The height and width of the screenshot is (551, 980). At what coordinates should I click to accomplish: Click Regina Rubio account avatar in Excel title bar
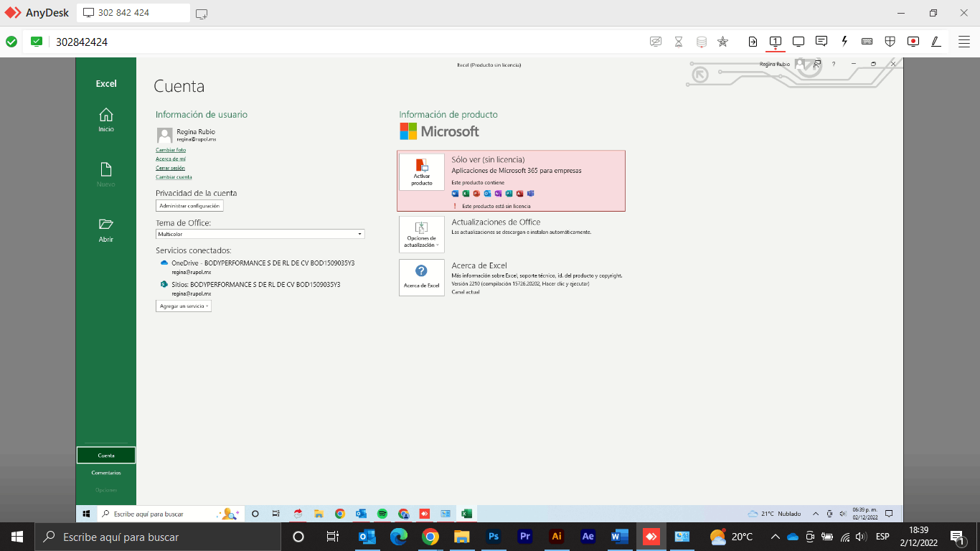[x=799, y=64]
